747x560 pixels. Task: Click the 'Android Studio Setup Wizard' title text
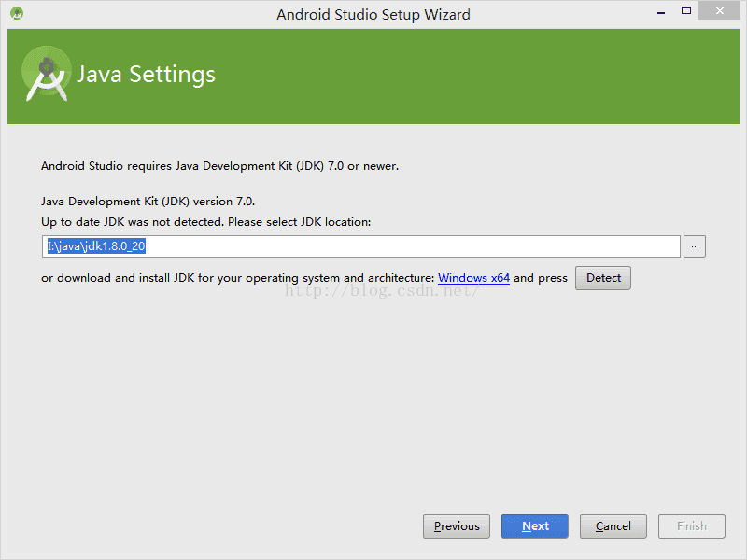pyautogui.click(x=373, y=14)
